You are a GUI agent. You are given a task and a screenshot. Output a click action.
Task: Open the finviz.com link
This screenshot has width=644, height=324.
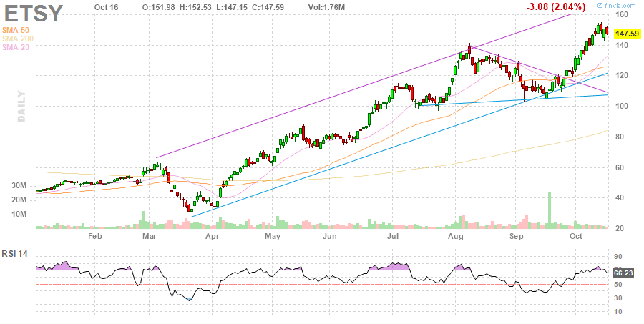618,5
